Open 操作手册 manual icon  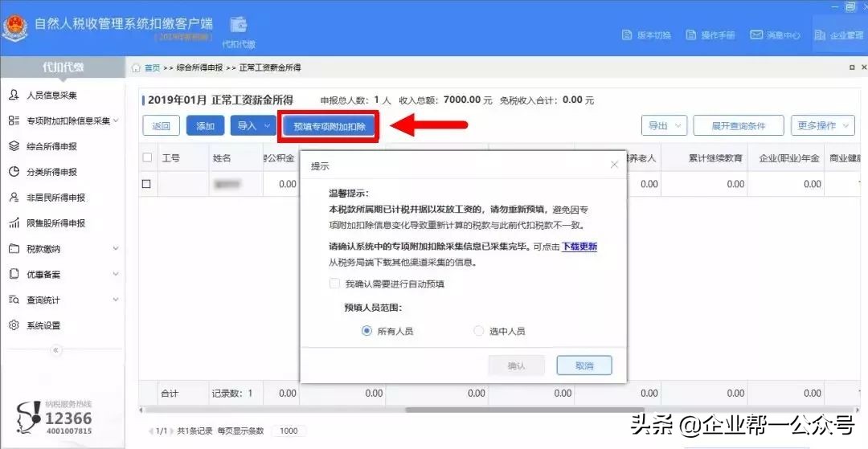691,35
